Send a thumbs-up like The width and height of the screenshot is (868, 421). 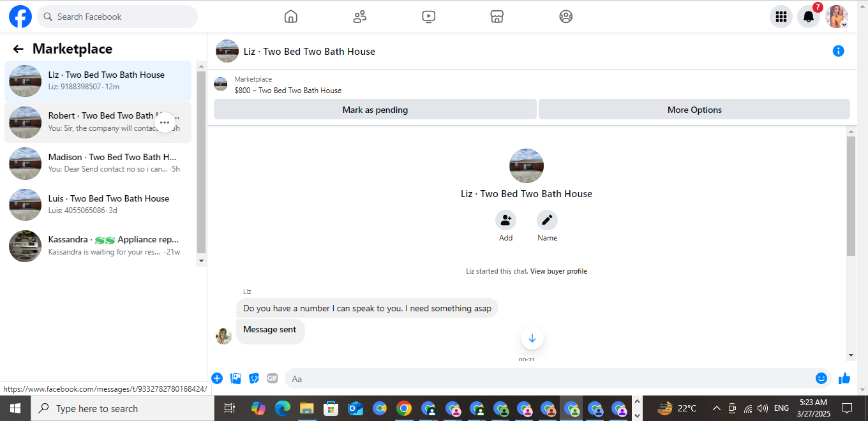point(844,378)
